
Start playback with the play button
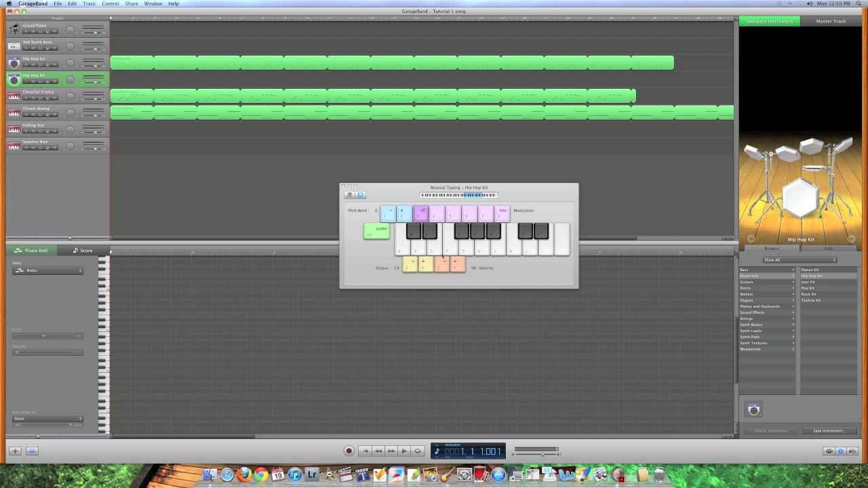[404, 451]
